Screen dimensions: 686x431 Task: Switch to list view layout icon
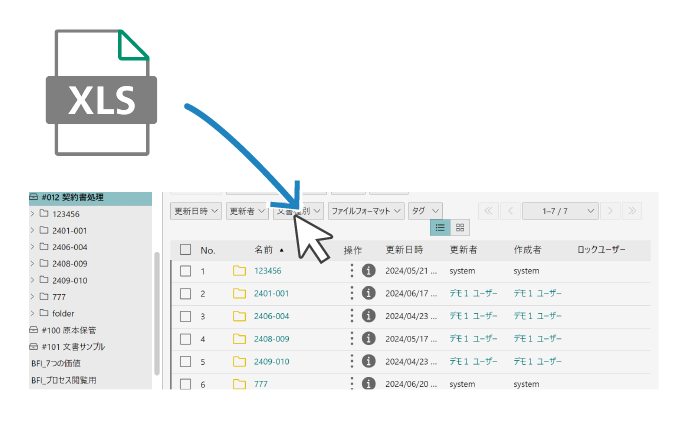pyautogui.click(x=440, y=228)
